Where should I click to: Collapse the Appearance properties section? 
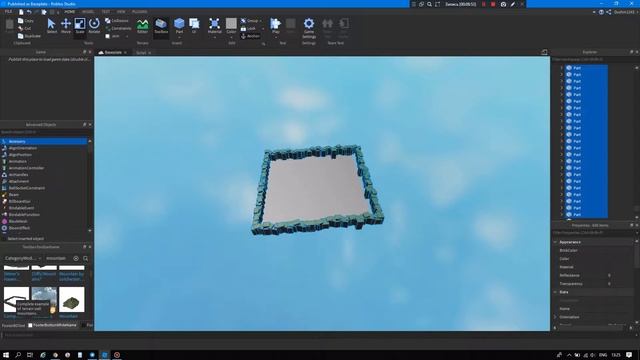(x=555, y=242)
